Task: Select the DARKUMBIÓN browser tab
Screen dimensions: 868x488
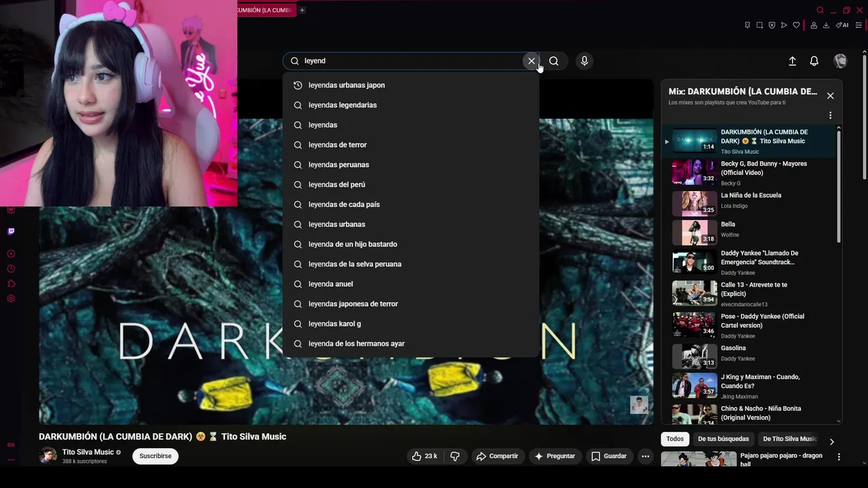Action: tap(266, 10)
